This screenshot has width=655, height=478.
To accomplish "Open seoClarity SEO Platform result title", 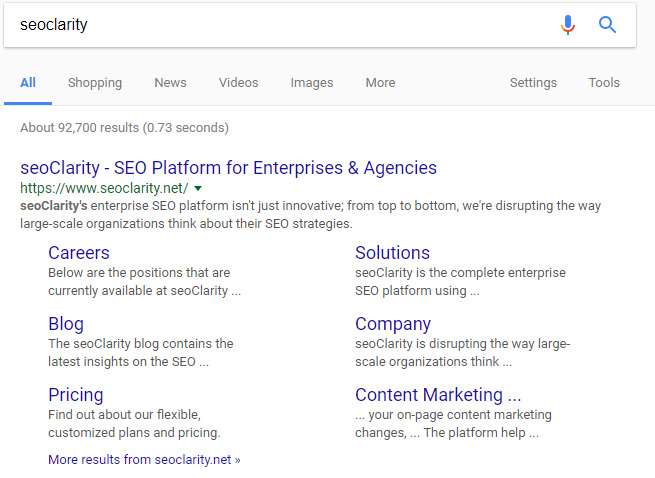I will [228, 168].
